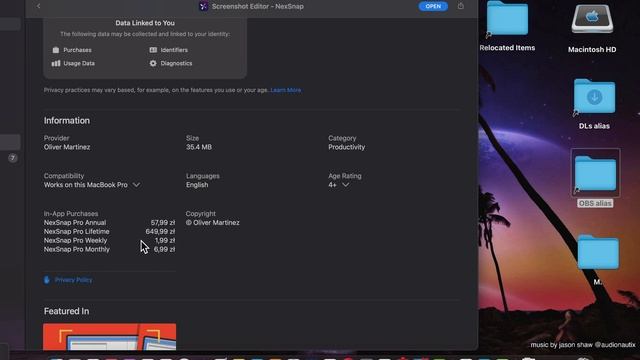The image size is (640, 360).
Task: Click the Featured In heading
Action: (x=67, y=311)
